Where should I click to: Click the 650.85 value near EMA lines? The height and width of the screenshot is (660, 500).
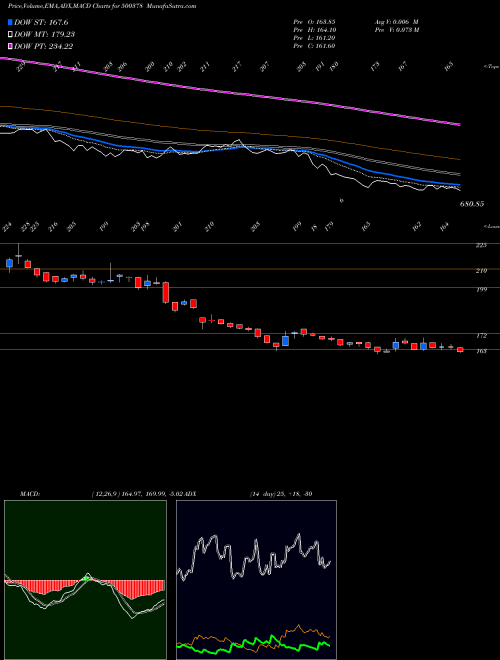tap(472, 204)
